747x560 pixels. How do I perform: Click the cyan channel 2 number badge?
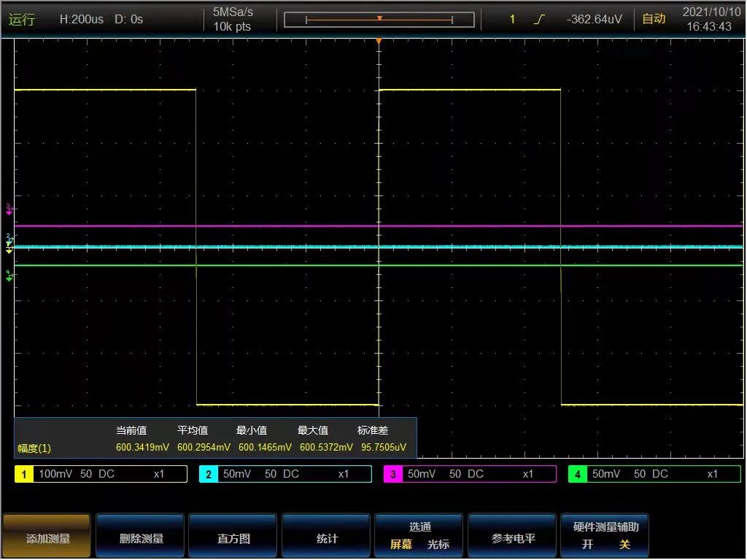coord(209,475)
